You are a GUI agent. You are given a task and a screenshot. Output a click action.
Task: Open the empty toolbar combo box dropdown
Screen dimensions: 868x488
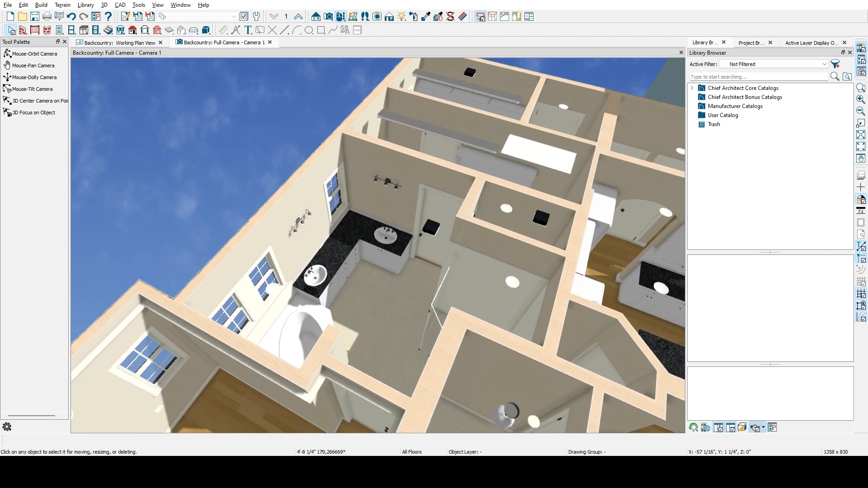pos(234,17)
